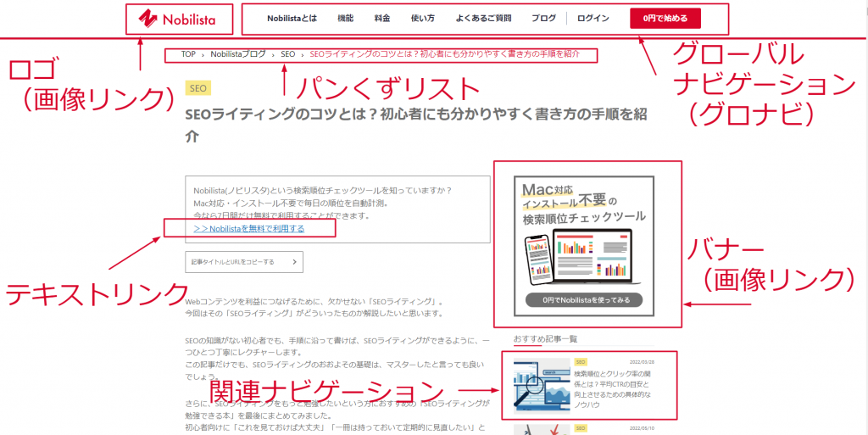Click the article heading SEOライティングのコツとは
Screen dimensions: 868x435
pyautogui.click(x=416, y=125)
